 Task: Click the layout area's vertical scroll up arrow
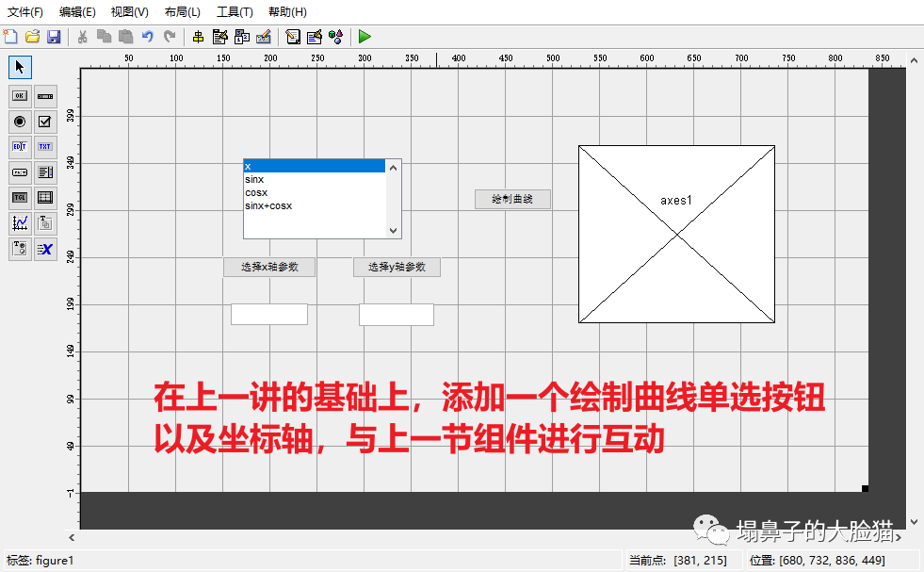[x=914, y=60]
